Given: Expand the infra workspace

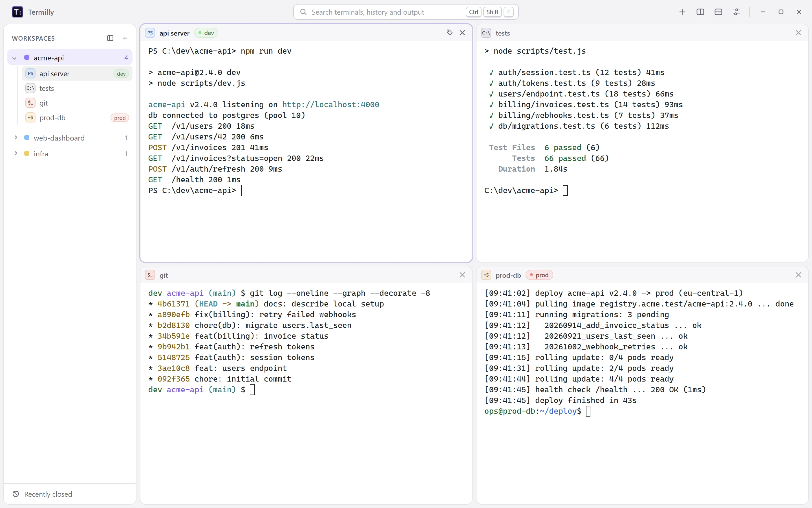Looking at the screenshot, I should [x=16, y=154].
